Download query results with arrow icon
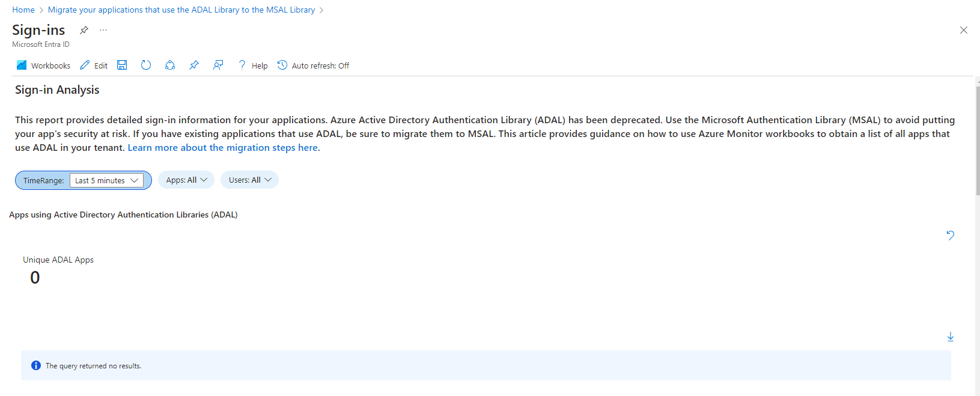The image size is (980, 396). 951,337
